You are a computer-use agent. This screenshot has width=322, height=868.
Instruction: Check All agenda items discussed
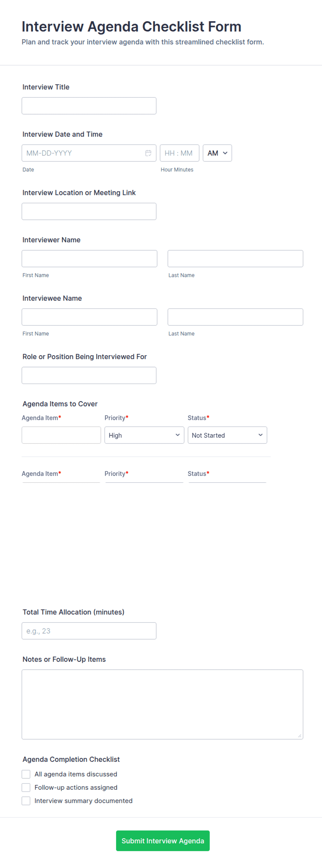point(26,774)
